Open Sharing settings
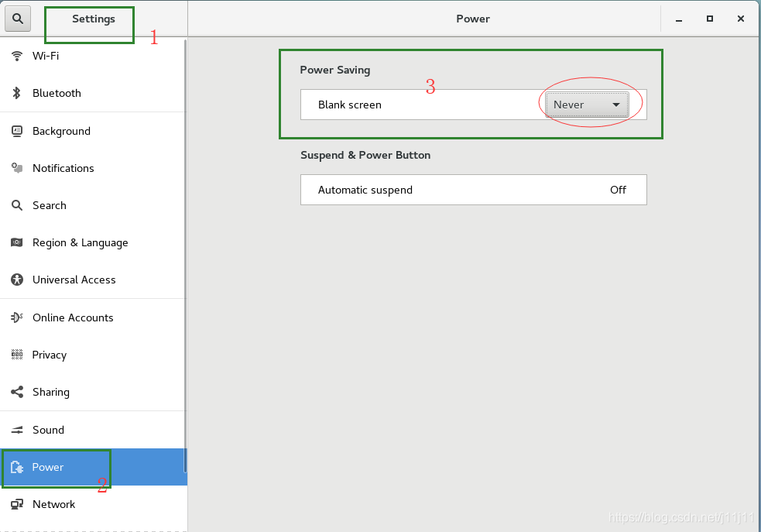The image size is (761, 532). tap(93, 392)
